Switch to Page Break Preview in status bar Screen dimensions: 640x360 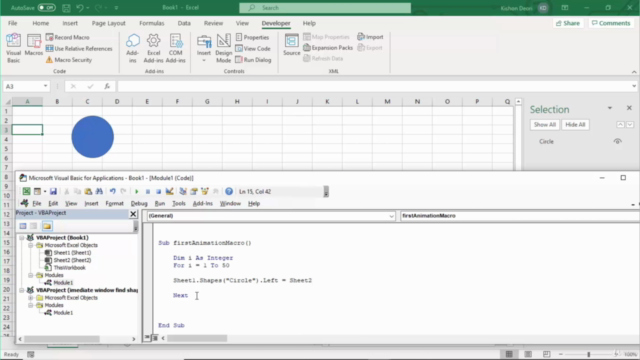(x=547, y=354)
